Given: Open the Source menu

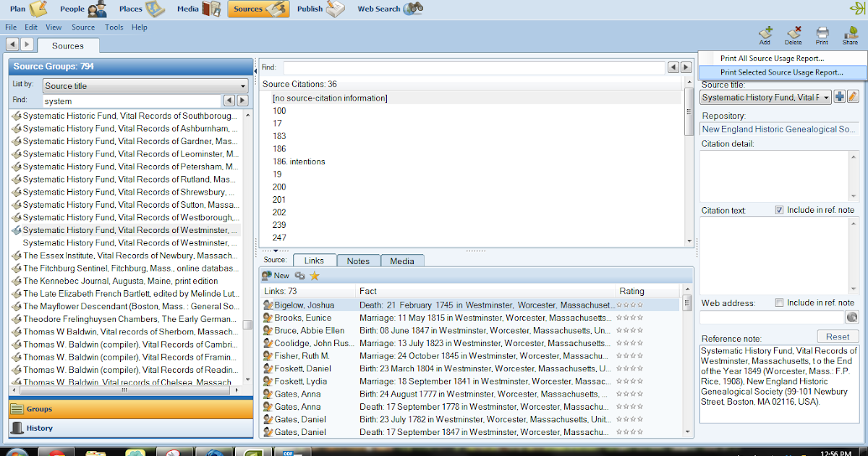Looking at the screenshot, I should pyautogui.click(x=83, y=28).
